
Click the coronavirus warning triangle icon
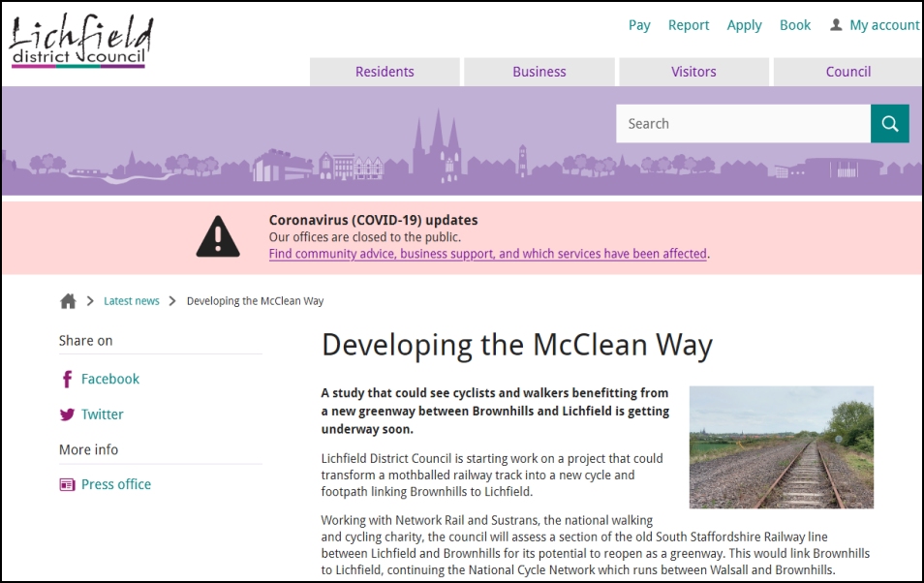(x=218, y=236)
